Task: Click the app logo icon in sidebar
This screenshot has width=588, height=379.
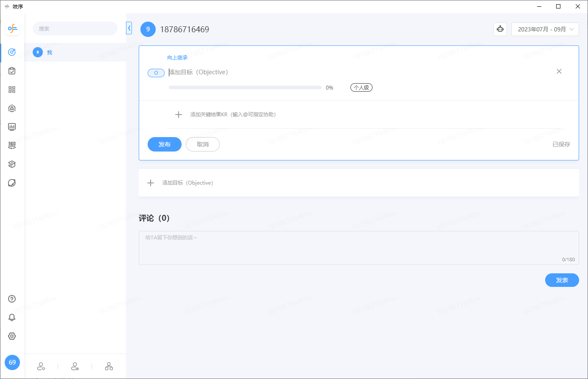Action: 12,29
